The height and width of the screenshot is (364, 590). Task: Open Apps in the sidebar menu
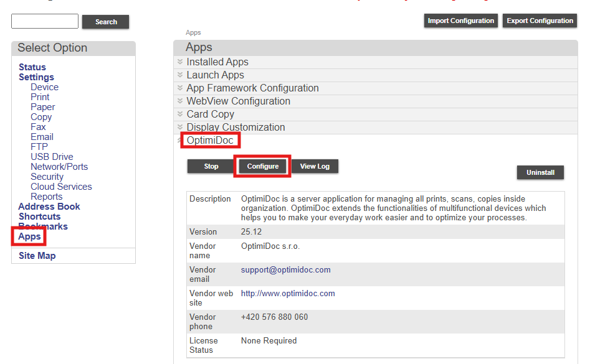tap(29, 236)
